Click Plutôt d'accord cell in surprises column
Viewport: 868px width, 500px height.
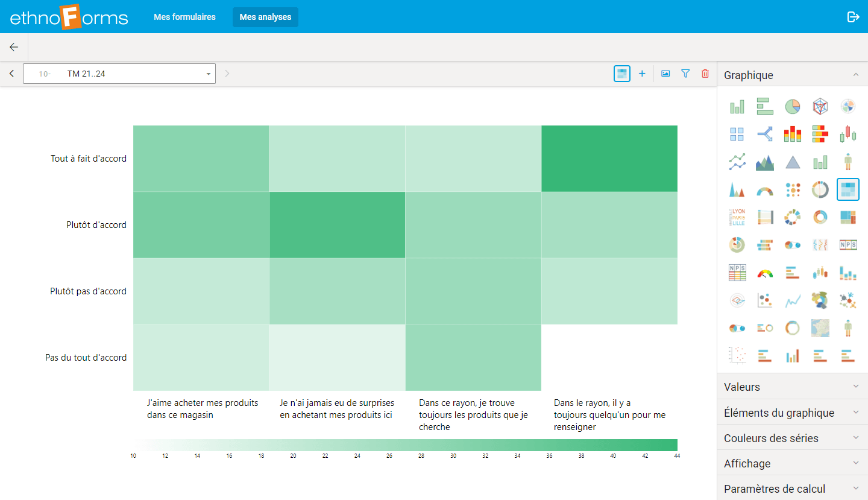coord(337,225)
